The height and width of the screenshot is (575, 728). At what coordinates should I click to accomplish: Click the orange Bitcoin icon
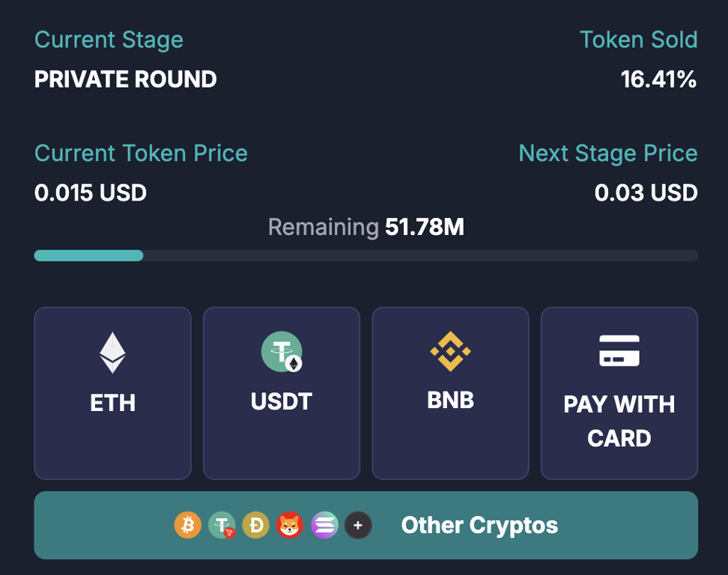point(188,526)
